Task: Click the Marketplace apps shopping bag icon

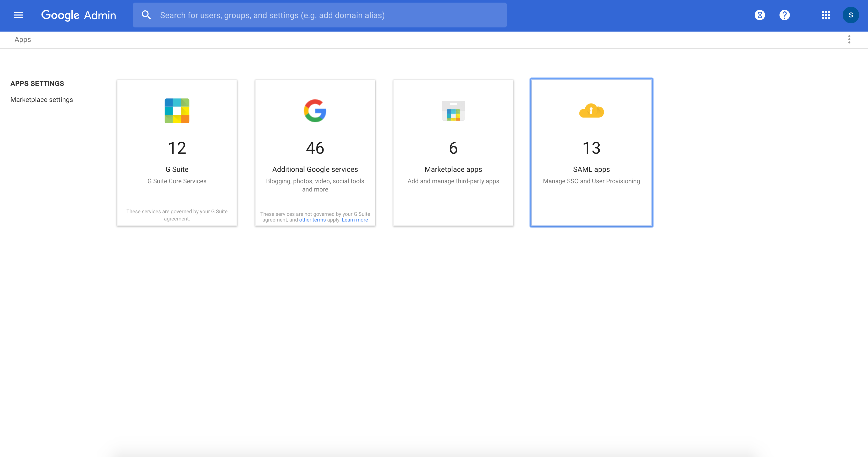Action: tap(453, 111)
